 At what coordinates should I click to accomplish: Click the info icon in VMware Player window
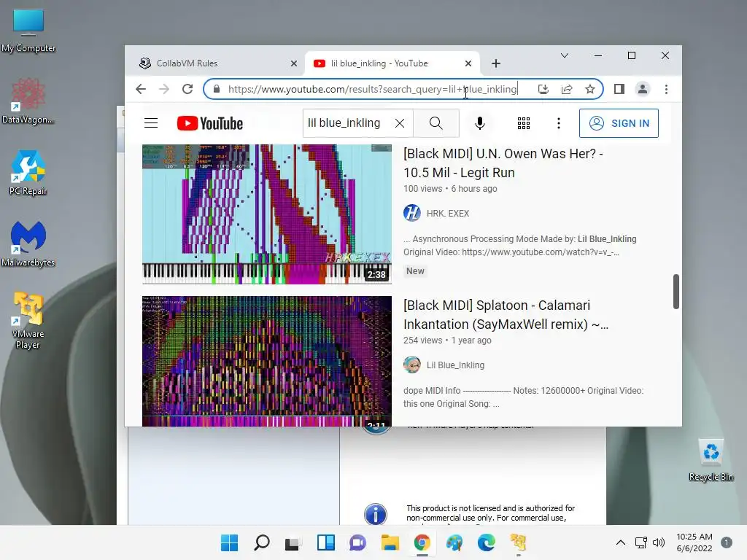pos(376,514)
